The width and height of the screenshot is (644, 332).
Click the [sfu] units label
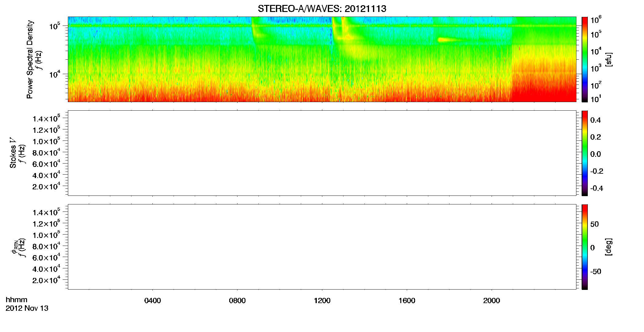pyautogui.click(x=609, y=59)
